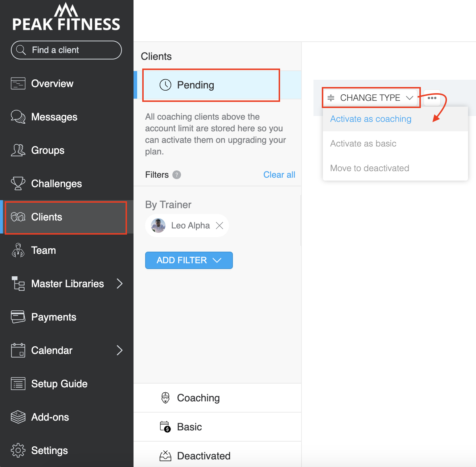Select Activate as coaching option
The height and width of the screenshot is (467, 476).
pos(371,119)
